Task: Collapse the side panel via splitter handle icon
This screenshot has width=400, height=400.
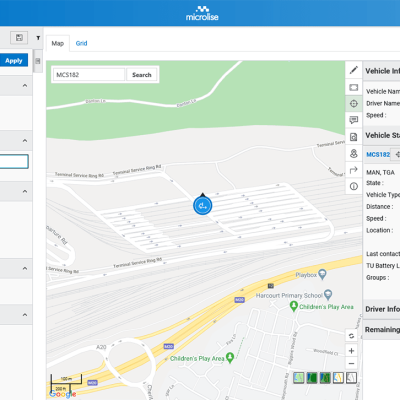Action: 38,61
